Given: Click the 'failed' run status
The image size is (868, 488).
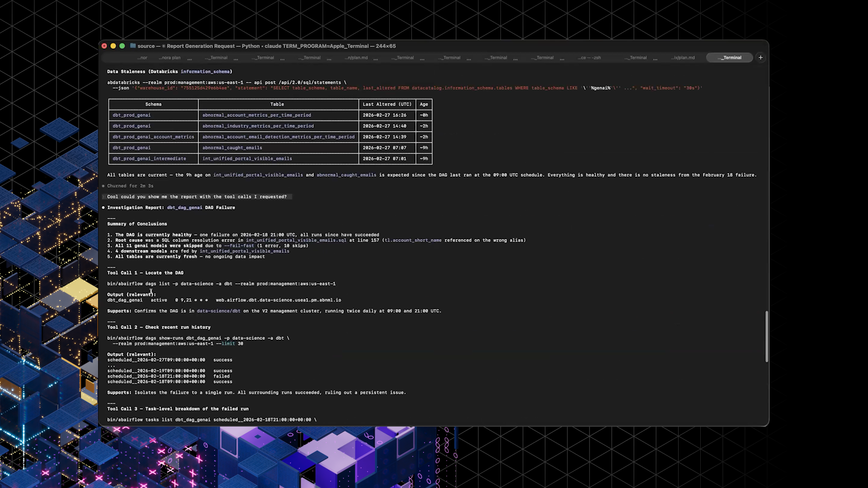Looking at the screenshot, I should [x=221, y=376].
